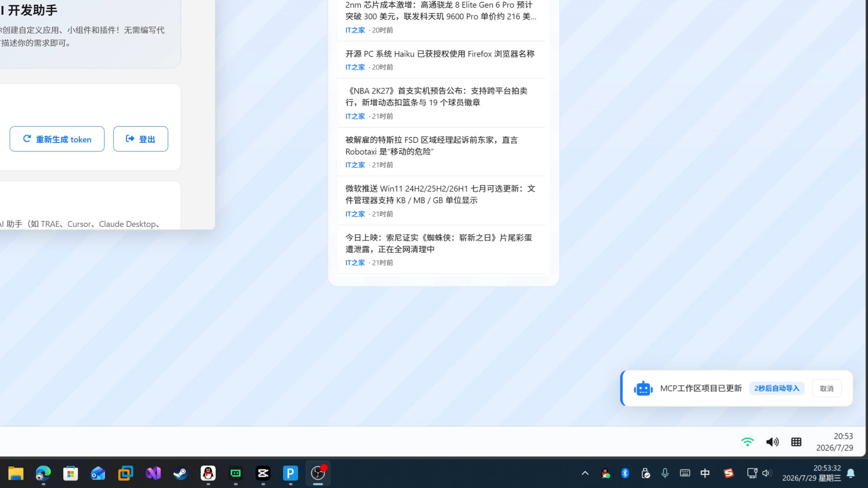
Task: Click IT之家 source under the NBA 2K27 article
Action: point(355,116)
